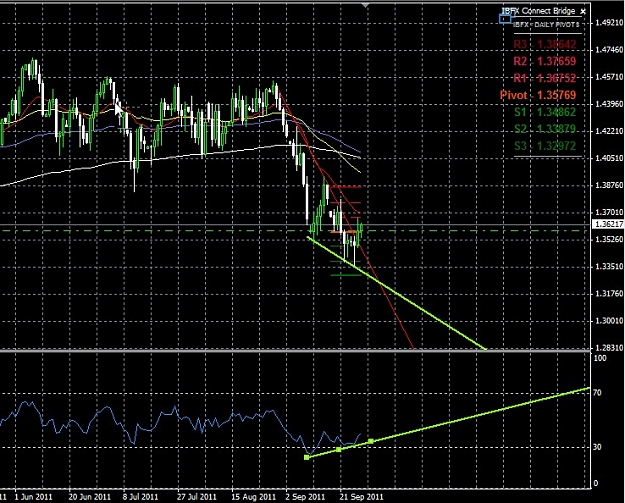The height and width of the screenshot is (503, 625).
Task: Click the 15 Aug 2011 date label
Action: [254, 497]
